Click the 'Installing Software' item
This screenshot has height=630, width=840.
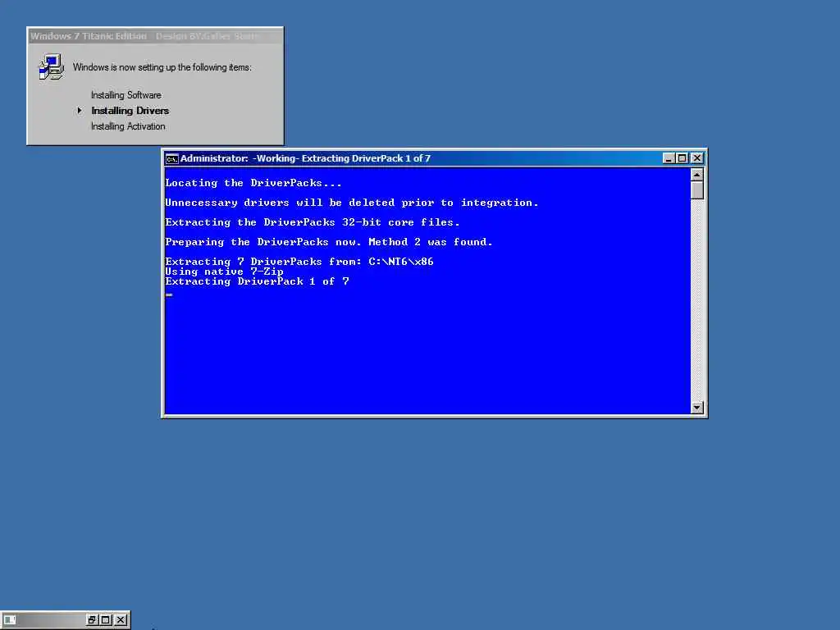(126, 95)
